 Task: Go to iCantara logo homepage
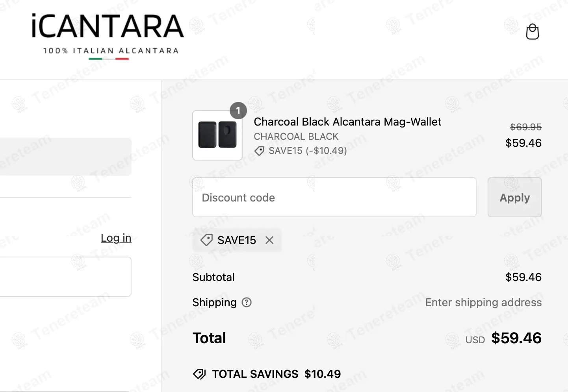108,36
